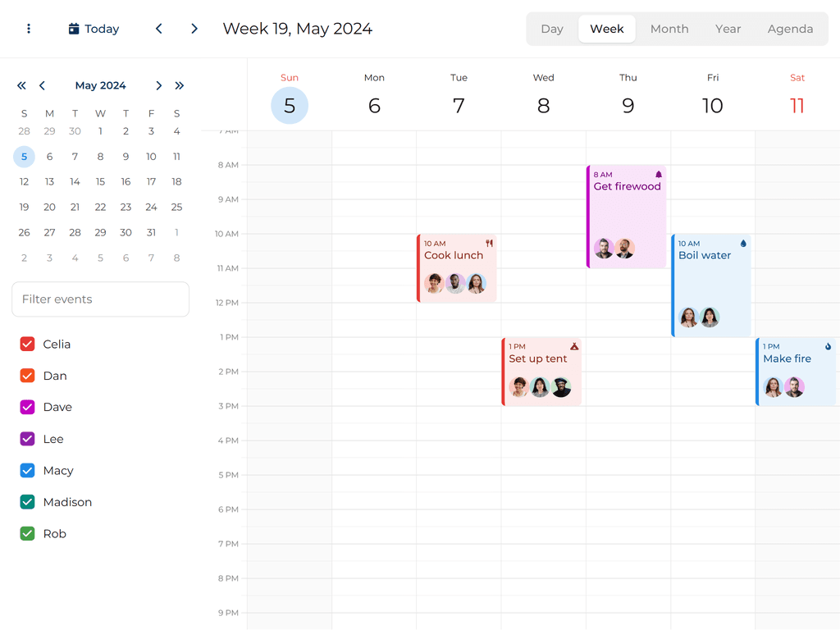Show next month in mini calendar
840x630 pixels.
(x=159, y=85)
